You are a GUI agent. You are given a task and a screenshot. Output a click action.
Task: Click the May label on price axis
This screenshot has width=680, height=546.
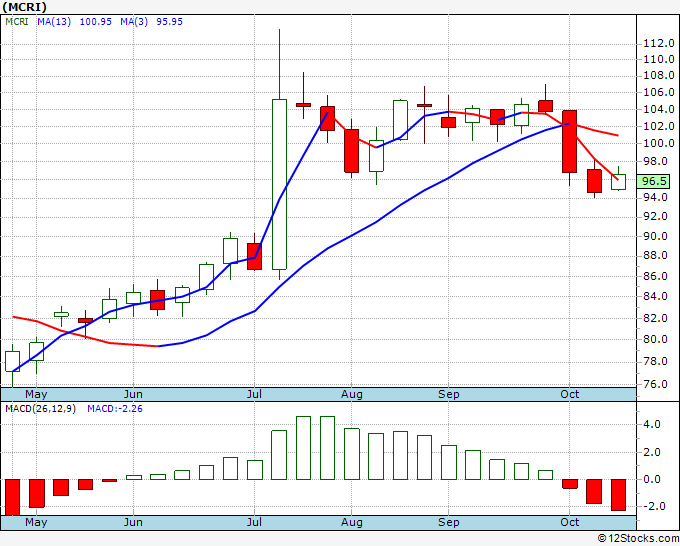(x=36, y=394)
